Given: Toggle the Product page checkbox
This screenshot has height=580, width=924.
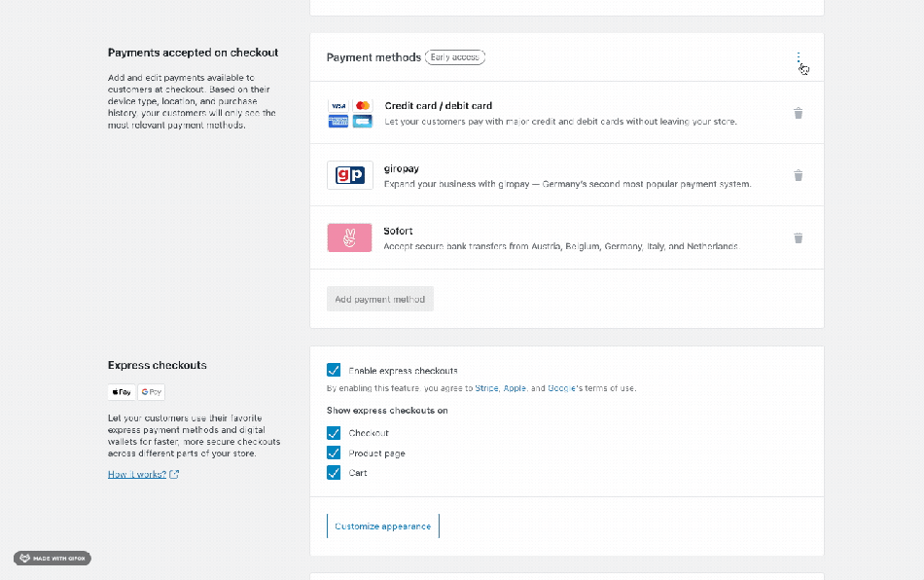Looking at the screenshot, I should coord(334,453).
